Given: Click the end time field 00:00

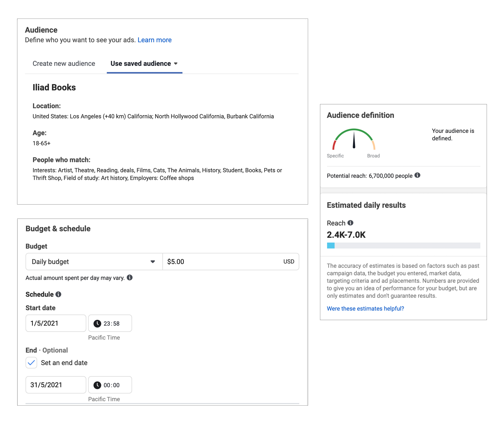Looking at the screenshot, I should point(110,385).
